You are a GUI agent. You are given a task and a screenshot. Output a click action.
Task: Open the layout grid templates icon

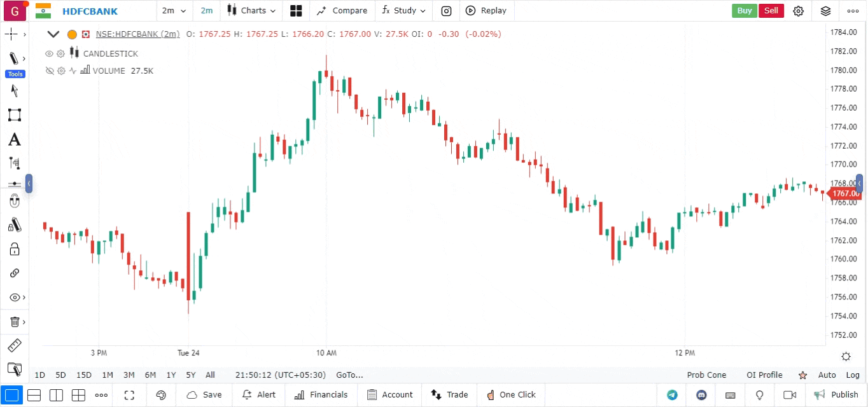pos(296,11)
